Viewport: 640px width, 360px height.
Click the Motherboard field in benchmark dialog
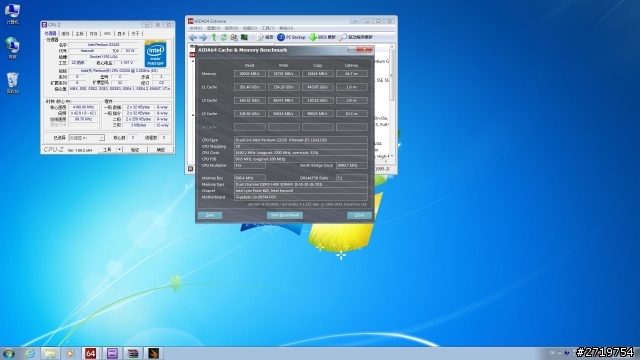pos(301,197)
